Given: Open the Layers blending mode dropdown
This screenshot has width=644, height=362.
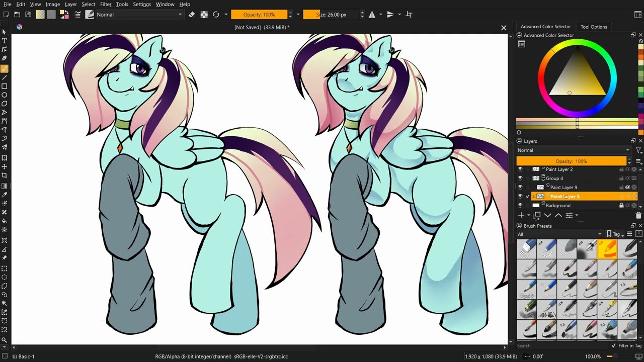Looking at the screenshot, I should tap(574, 150).
